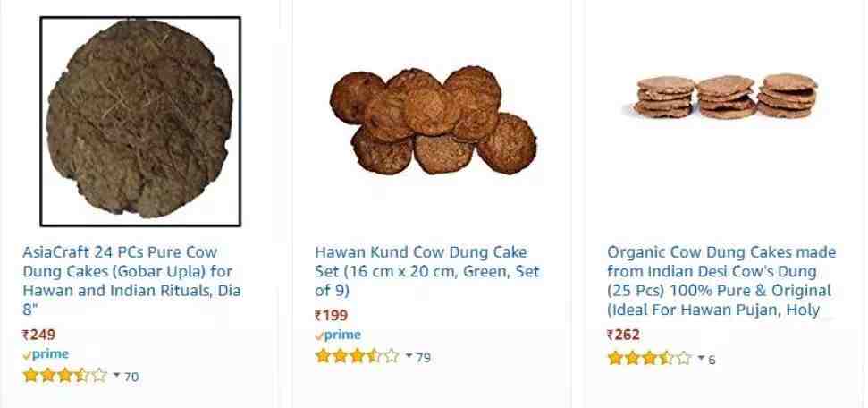The width and height of the screenshot is (868, 408).
Task: Open the 6 reviews count link
Action: tap(712, 359)
